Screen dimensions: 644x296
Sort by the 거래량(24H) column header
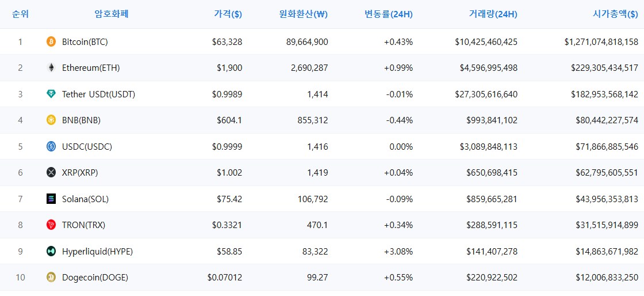(493, 14)
